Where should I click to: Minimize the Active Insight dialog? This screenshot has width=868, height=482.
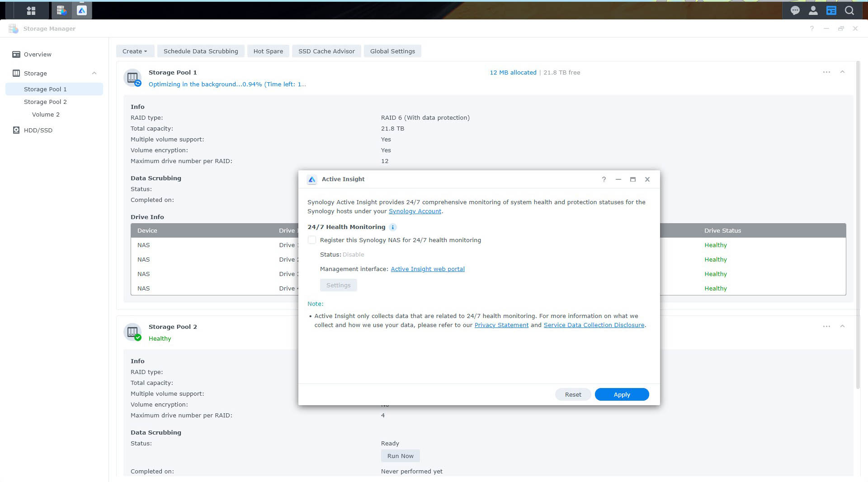point(618,179)
